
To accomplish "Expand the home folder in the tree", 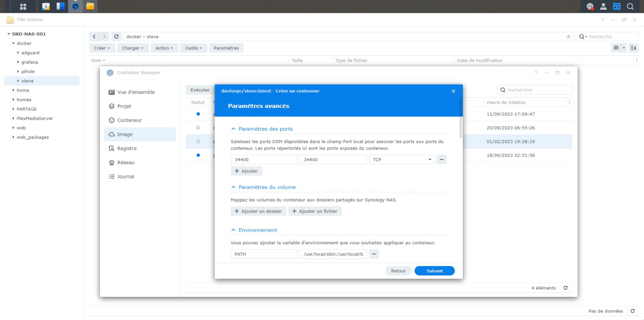I will point(13,90).
